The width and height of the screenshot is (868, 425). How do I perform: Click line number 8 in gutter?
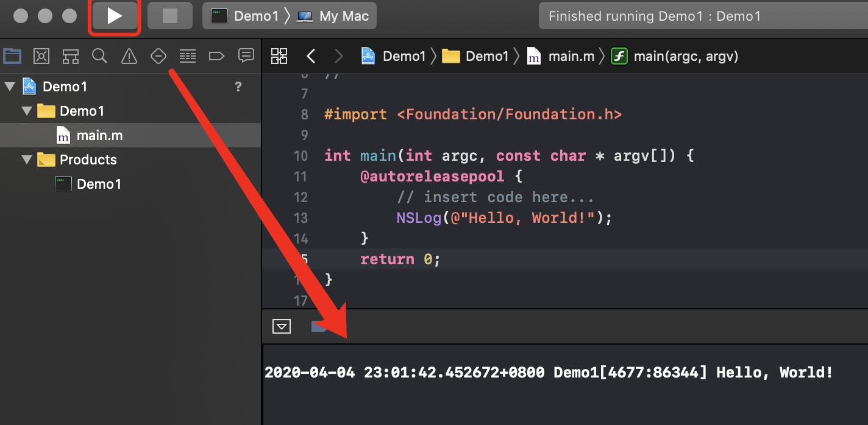(305, 114)
